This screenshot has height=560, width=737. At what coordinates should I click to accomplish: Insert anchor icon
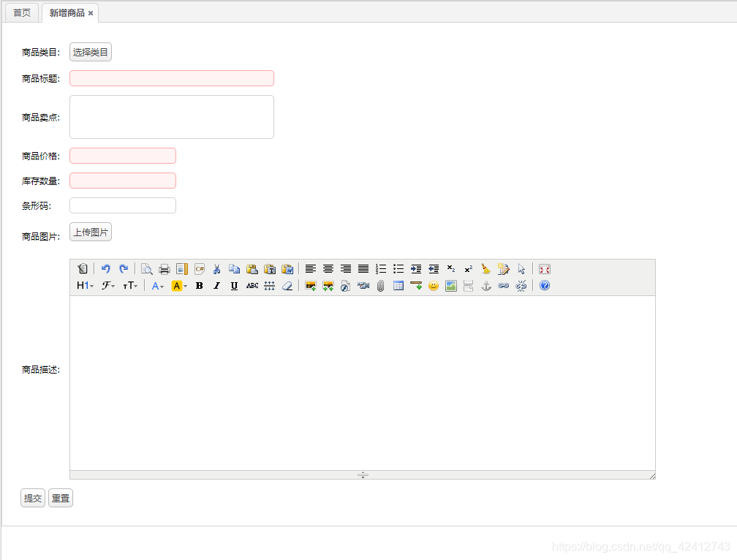click(x=486, y=286)
